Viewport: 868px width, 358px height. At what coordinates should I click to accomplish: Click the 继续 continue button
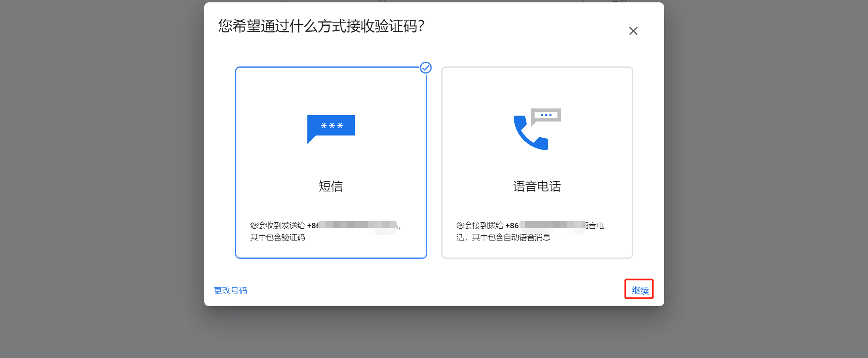point(640,290)
